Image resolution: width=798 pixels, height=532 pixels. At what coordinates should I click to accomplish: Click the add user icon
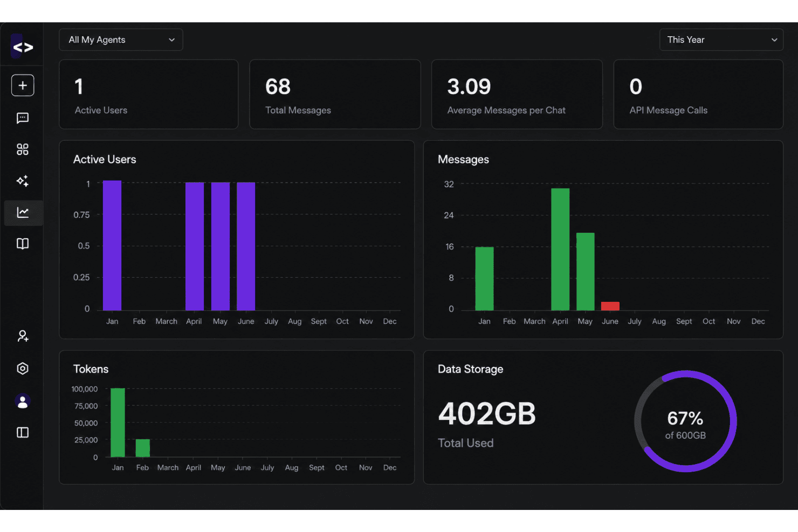coord(23,336)
